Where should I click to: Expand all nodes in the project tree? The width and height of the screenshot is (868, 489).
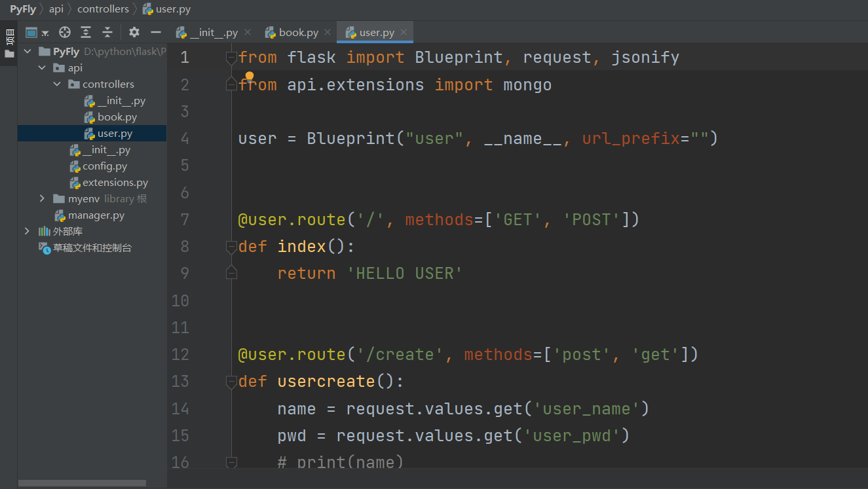pos(86,32)
